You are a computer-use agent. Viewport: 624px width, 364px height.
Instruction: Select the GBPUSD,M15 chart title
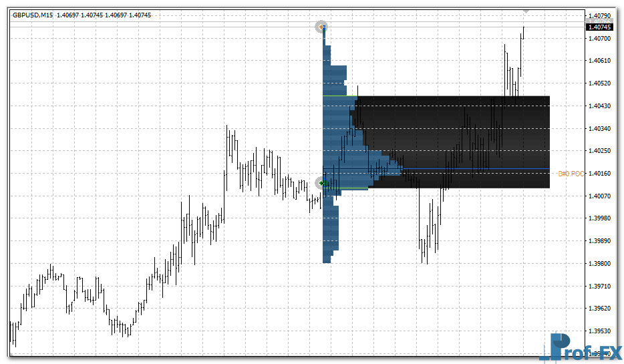coord(33,15)
